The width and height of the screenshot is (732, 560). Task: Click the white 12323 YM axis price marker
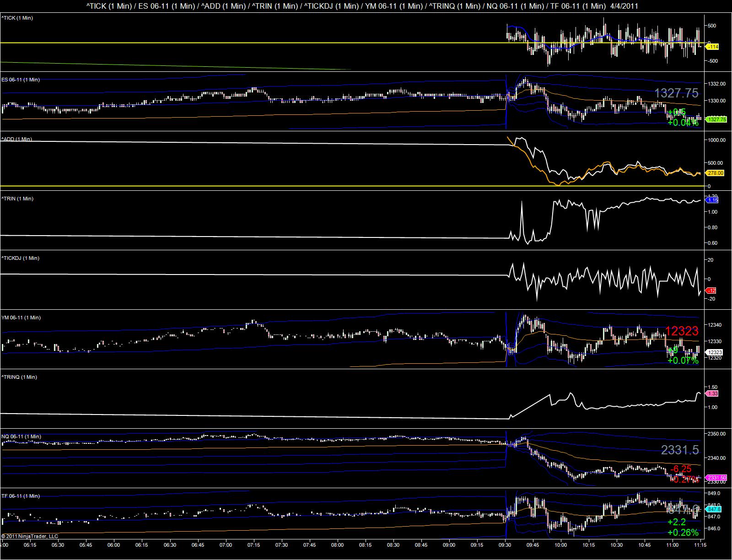(715, 352)
